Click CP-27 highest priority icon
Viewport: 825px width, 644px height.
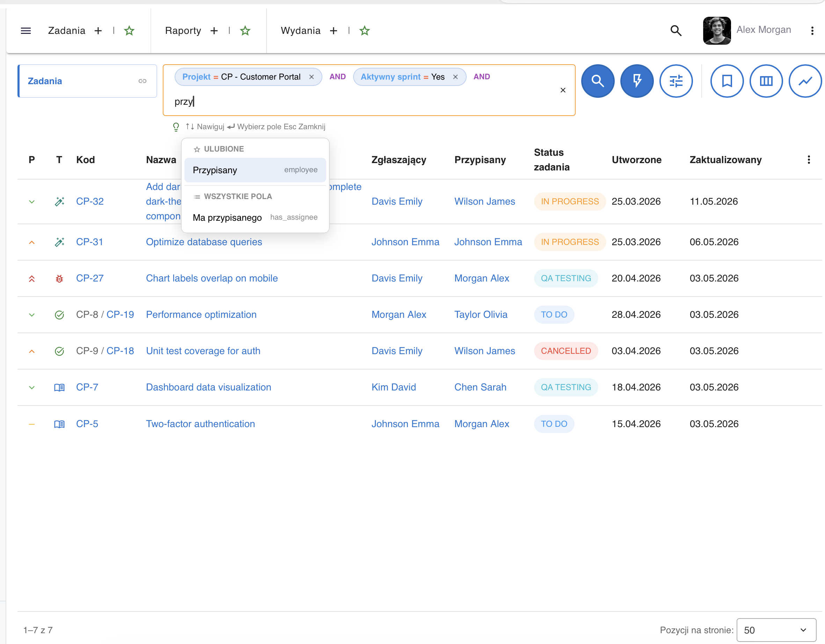point(32,279)
